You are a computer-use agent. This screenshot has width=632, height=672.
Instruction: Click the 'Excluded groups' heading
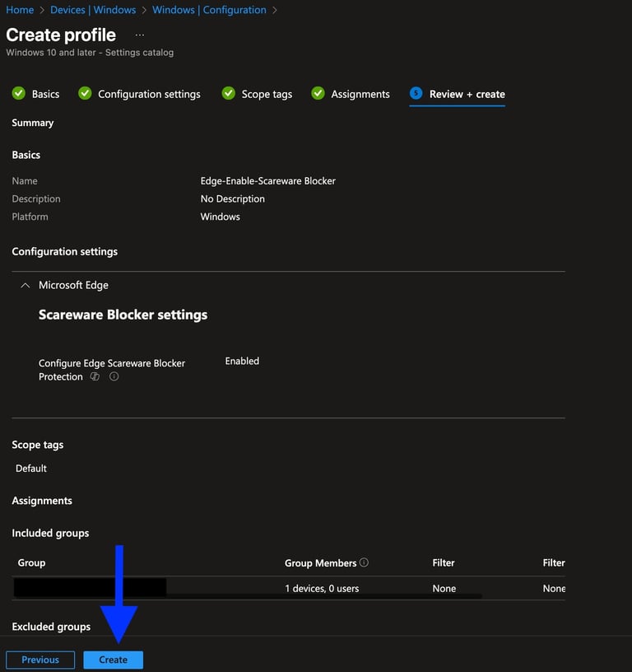(51, 627)
